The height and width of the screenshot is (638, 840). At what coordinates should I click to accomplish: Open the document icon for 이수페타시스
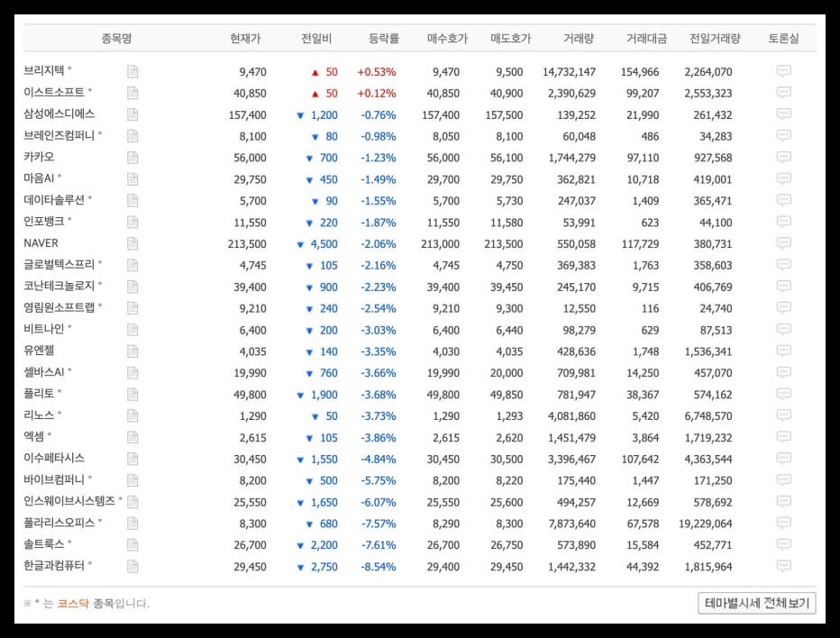132,459
